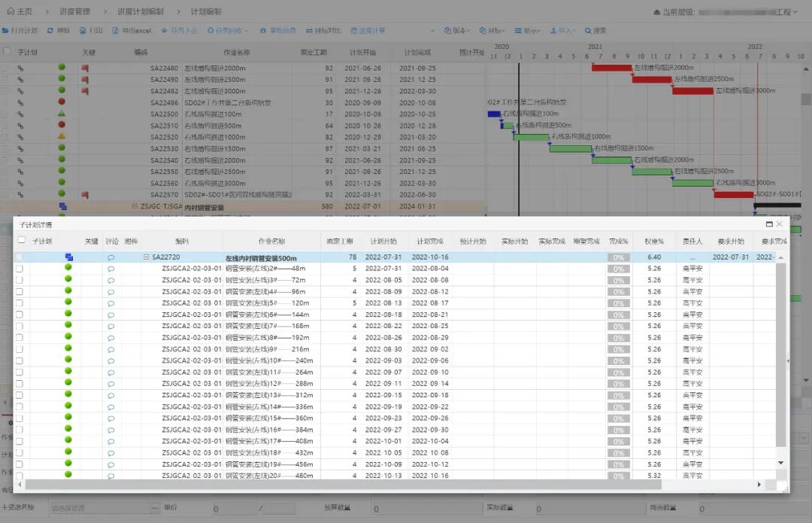Open the 版本 dropdown in the toolbar
812x523 pixels.
(457, 31)
